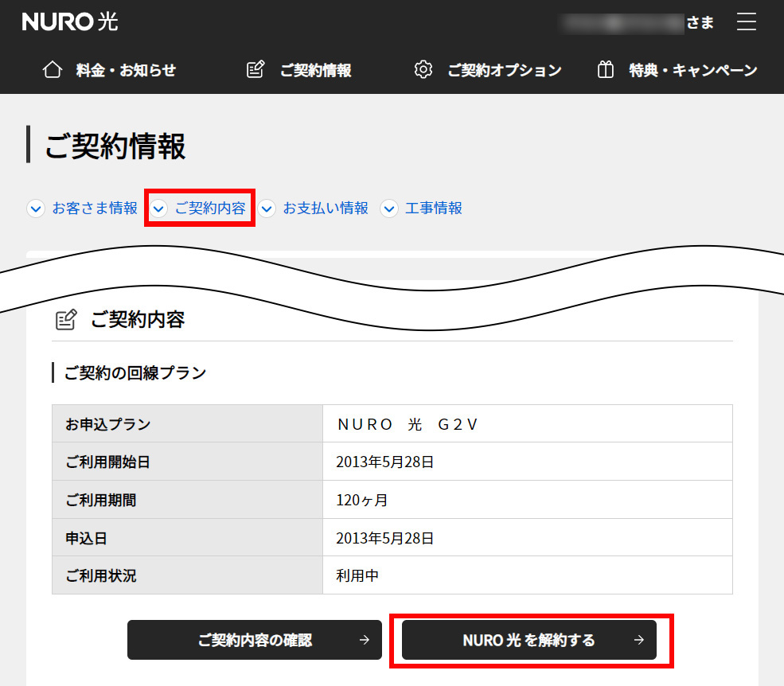Screen dimensions: 784x686
Task: Click chevron circle beside ご契約内容 anchor
Action: [158, 208]
